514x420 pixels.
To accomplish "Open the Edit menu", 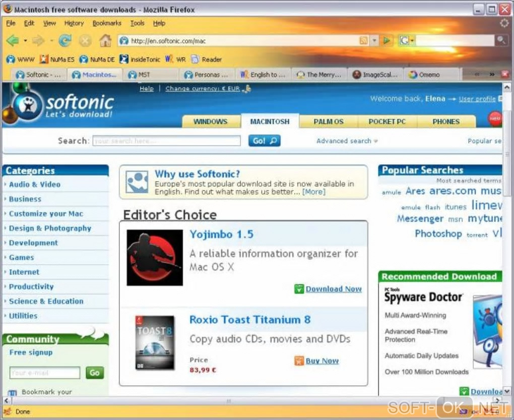I will (x=29, y=23).
